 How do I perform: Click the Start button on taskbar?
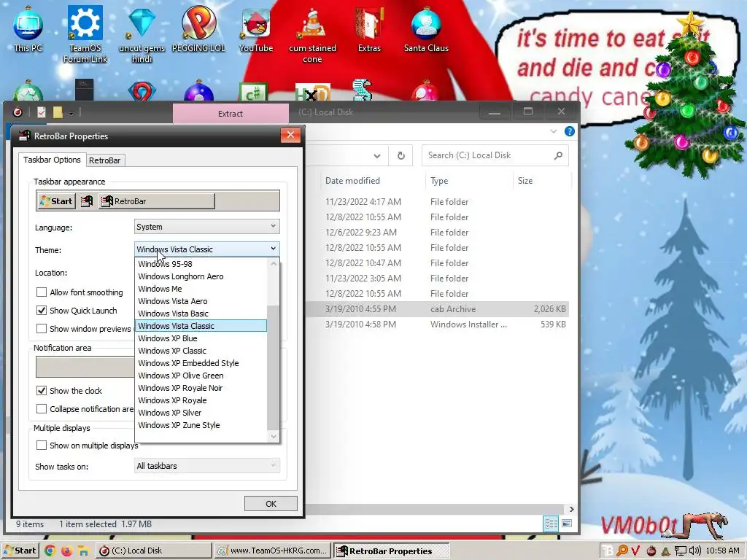tap(20, 551)
